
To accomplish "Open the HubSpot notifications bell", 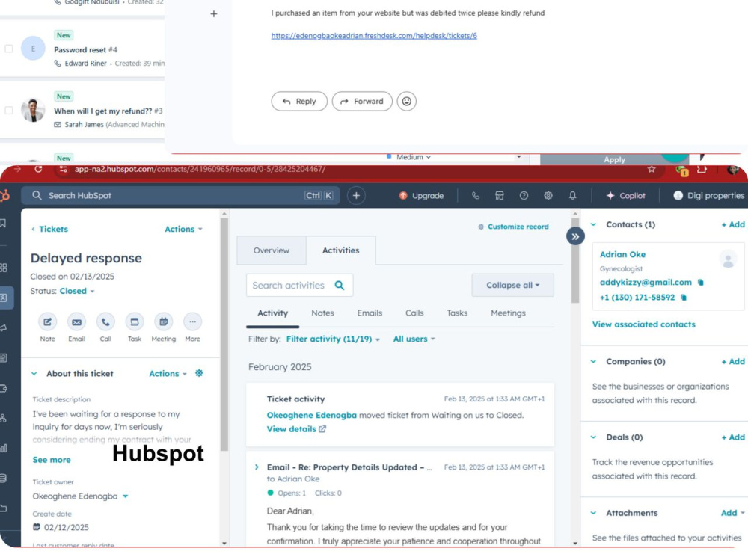I will [x=572, y=196].
